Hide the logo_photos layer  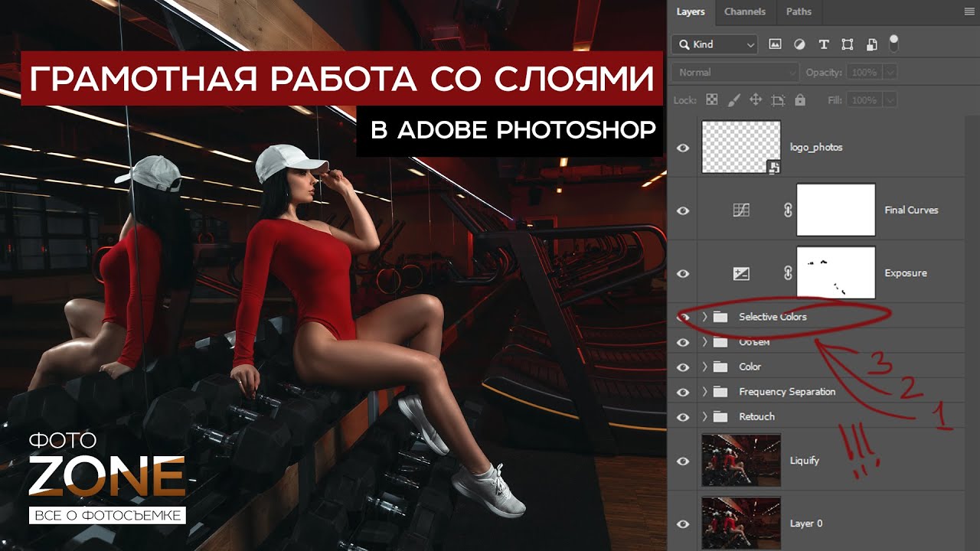click(683, 148)
